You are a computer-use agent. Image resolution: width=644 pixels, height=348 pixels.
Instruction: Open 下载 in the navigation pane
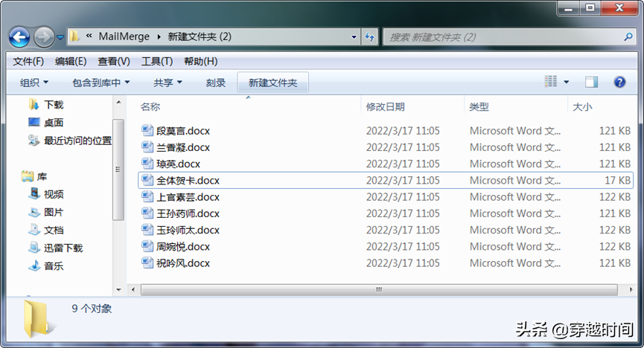(x=54, y=105)
